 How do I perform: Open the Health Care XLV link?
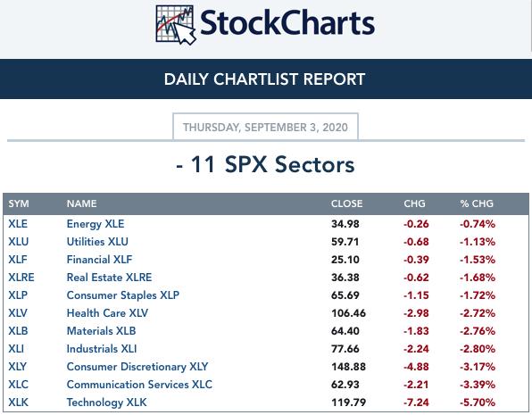coord(107,313)
